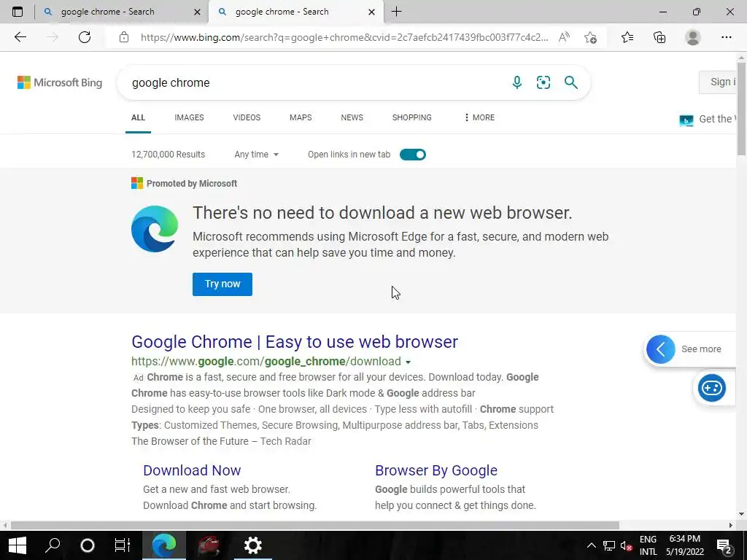This screenshot has height=560, width=747.
Task: Open Google Chrome Easy to use web browser link
Action: 295,342
